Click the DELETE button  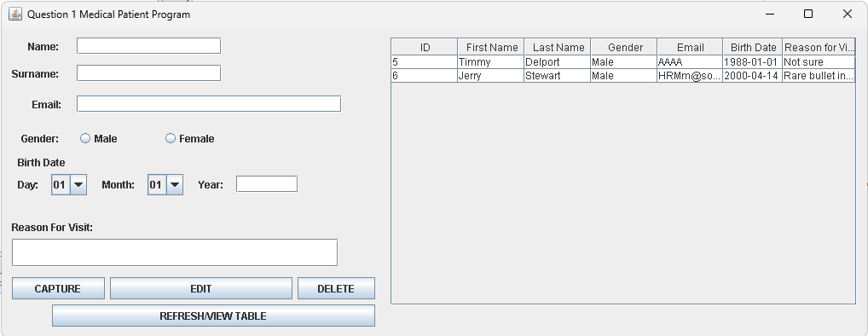tap(336, 288)
